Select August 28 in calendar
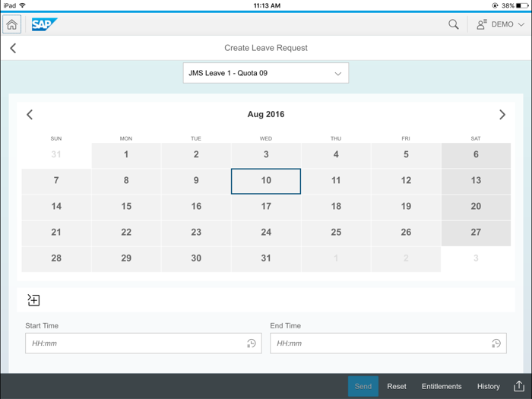 pos(56,258)
